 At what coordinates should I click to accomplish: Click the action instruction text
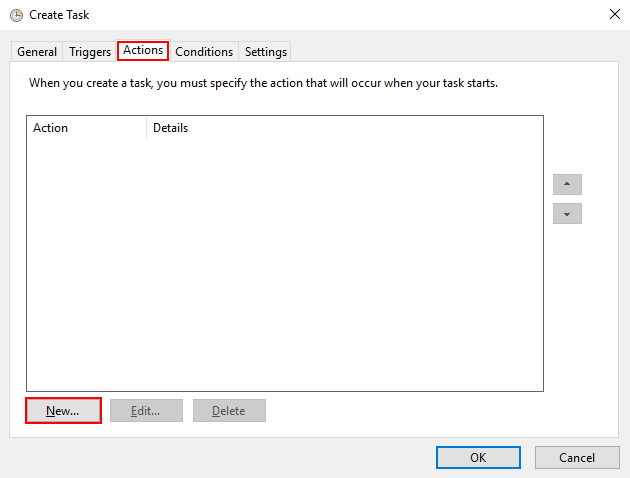(263, 83)
